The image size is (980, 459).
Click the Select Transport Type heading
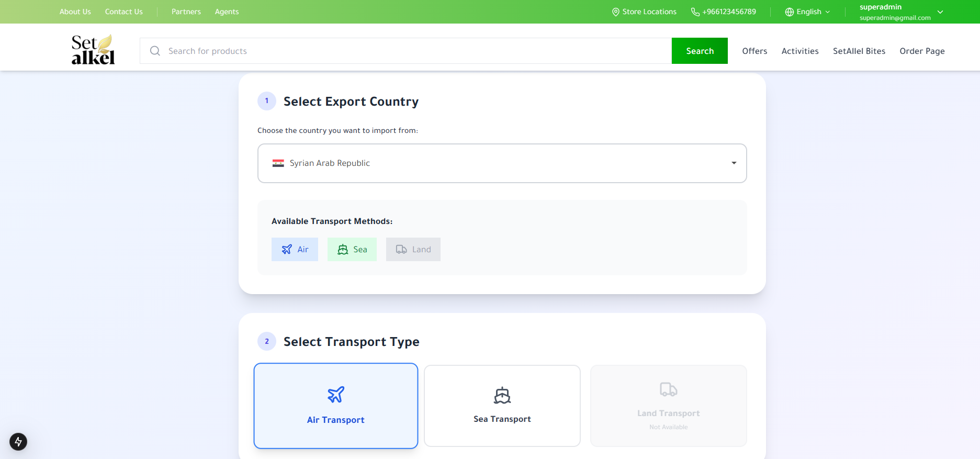tap(352, 342)
